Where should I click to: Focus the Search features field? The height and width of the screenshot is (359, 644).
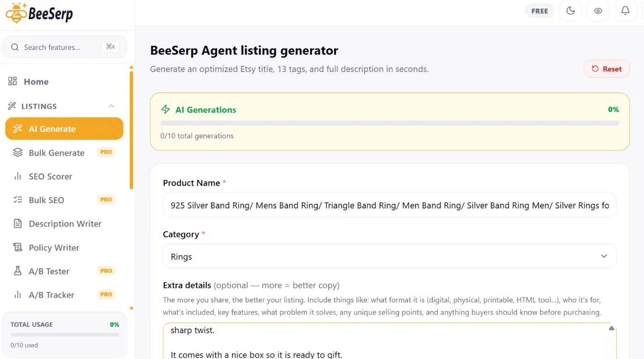65,47
